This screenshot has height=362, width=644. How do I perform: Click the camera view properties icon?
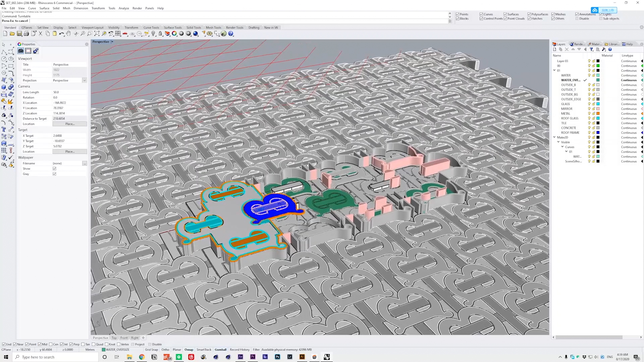pos(21,51)
